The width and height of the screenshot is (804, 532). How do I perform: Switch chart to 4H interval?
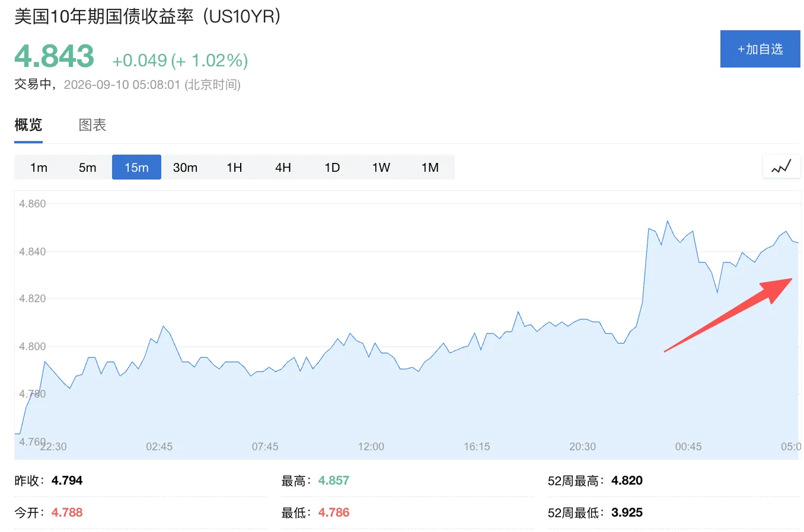point(283,167)
